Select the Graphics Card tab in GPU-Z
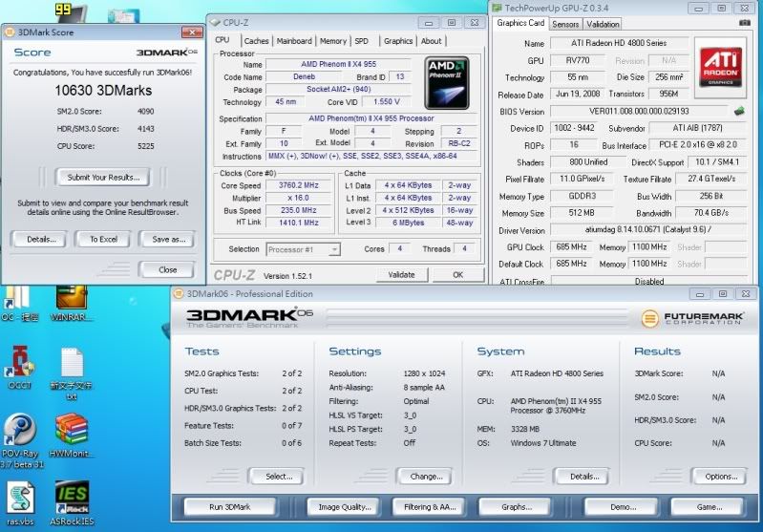Viewport: 763px width, 532px height. click(520, 23)
